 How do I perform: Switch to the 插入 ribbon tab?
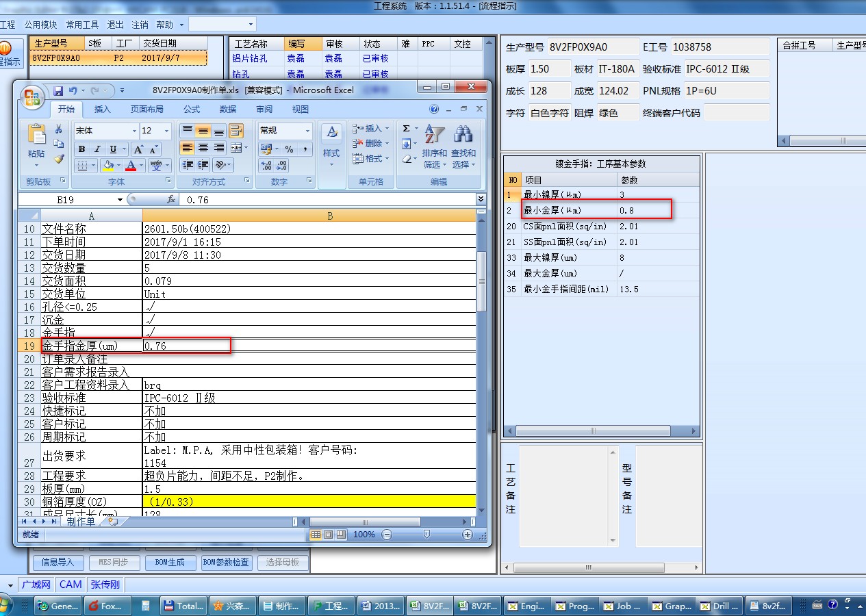[x=102, y=109]
